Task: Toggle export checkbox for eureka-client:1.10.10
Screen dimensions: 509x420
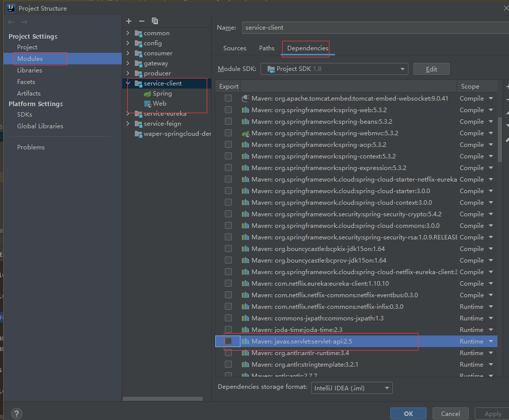Action: 228,283
